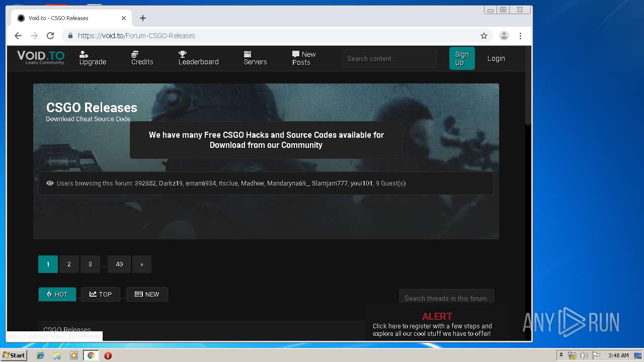
Task: Click the VOID.TO Leaks Community logo
Action: click(x=41, y=58)
